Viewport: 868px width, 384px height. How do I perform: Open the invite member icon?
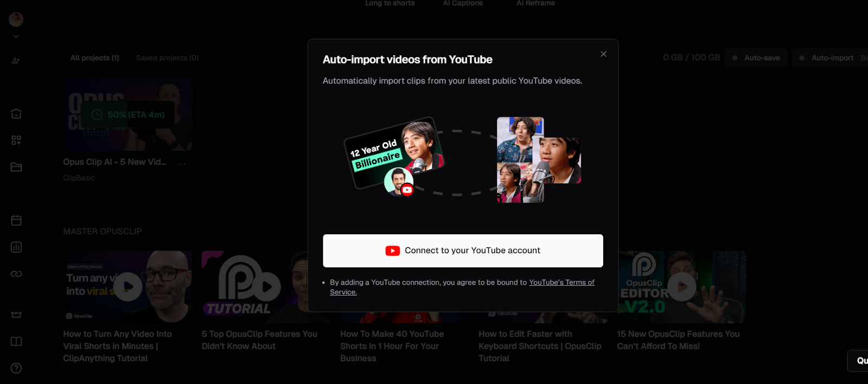click(x=16, y=61)
